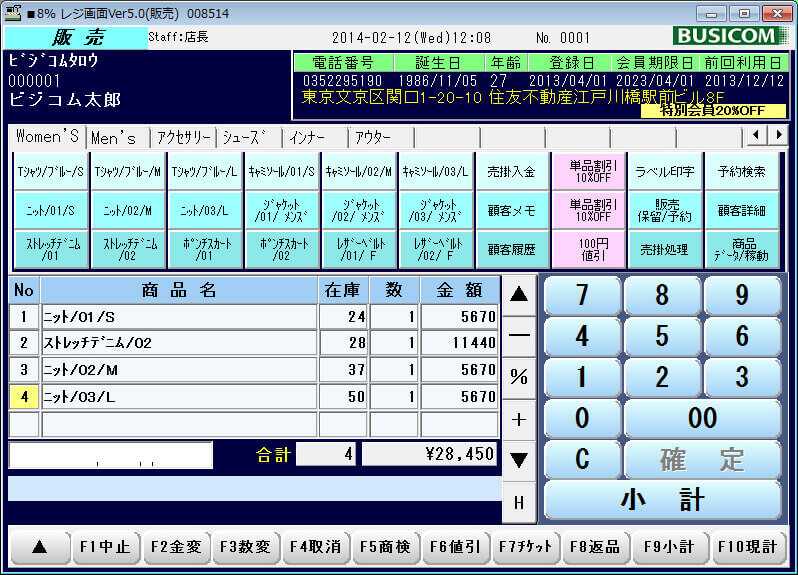Click the 確定 confirm button
Viewport: 798px width, 575px height.
[x=702, y=460]
